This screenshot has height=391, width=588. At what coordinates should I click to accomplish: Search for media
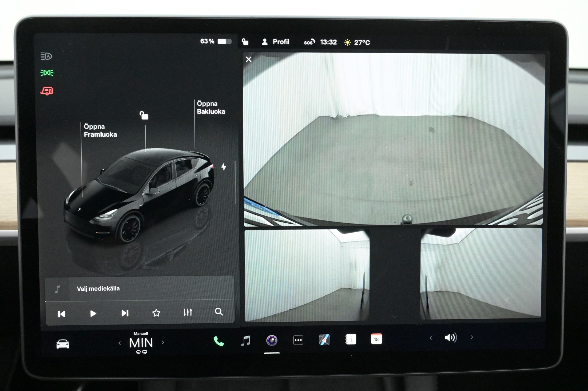(219, 312)
